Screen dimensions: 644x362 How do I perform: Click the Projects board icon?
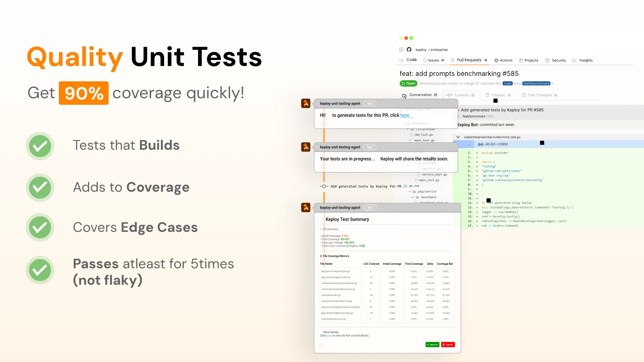pyautogui.click(x=521, y=60)
